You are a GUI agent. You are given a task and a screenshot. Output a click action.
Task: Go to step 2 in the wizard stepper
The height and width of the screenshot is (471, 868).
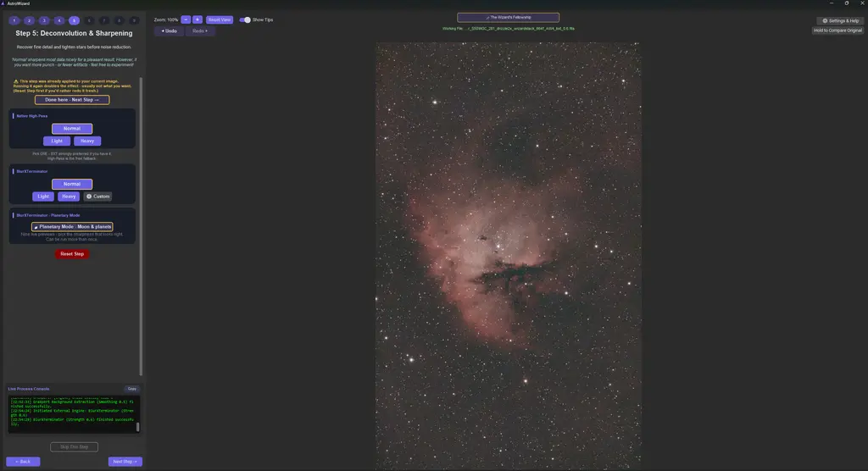pyautogui.click(x=30, y=20)
